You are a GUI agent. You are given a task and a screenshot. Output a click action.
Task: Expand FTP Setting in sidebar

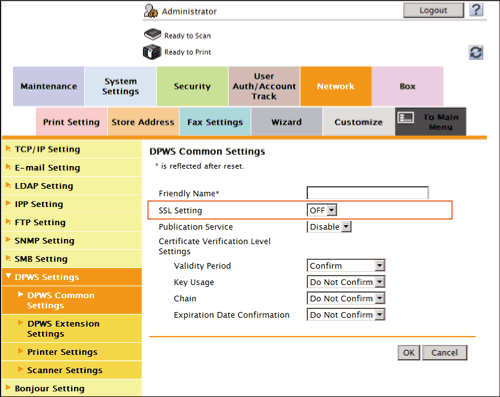tap(72, 222)
